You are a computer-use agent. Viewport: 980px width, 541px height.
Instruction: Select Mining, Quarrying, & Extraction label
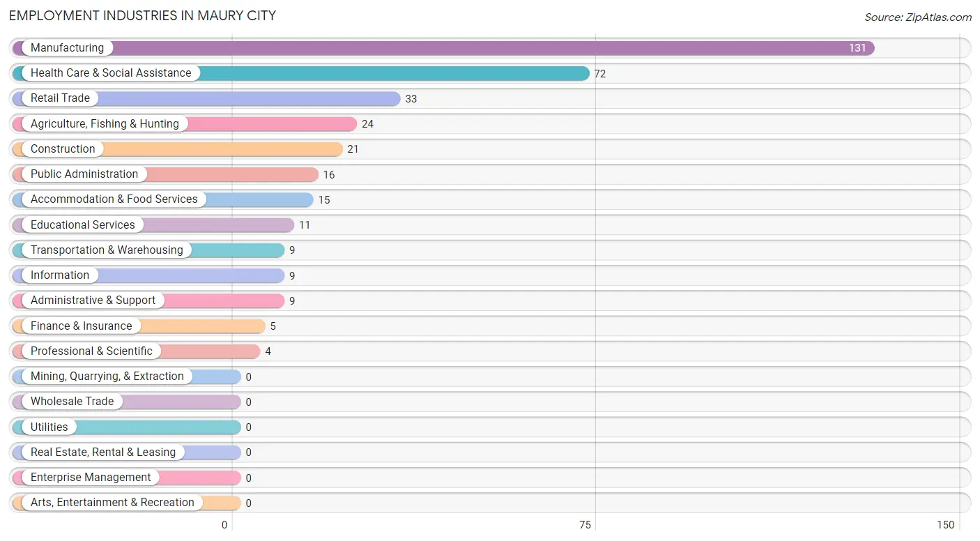(x=107, y=376)
